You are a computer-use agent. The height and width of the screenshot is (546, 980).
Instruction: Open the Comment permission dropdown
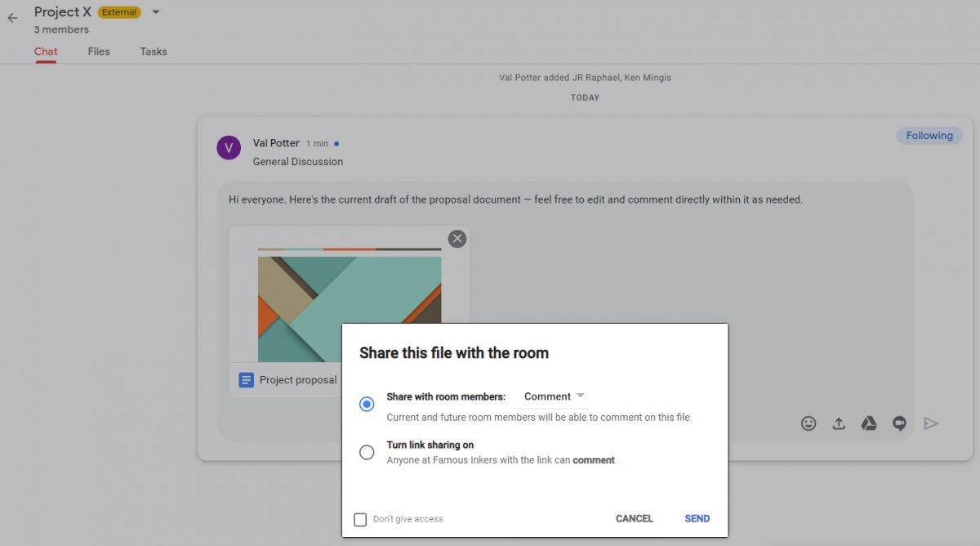[554, 396]
